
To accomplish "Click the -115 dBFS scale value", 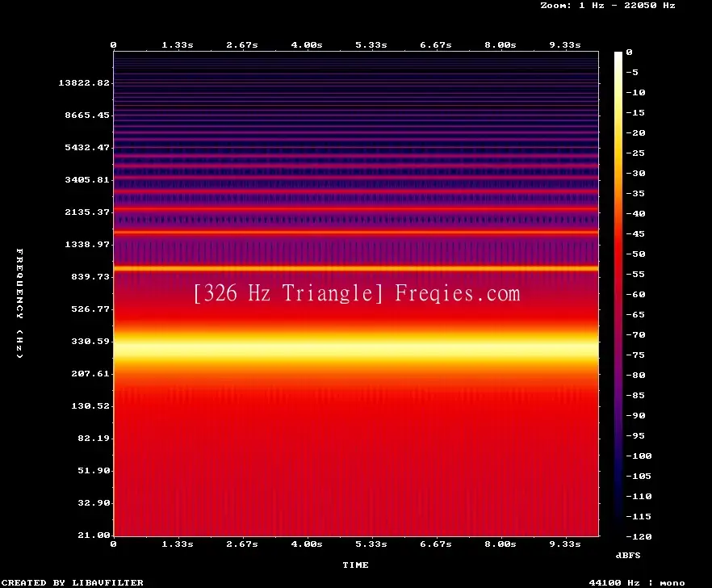I will pos(639,517).
